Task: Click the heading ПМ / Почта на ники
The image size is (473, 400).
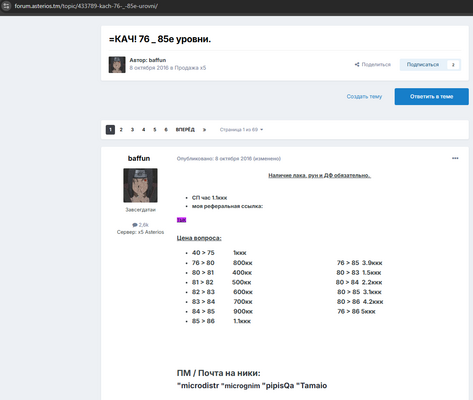Action: coord(218,373)
